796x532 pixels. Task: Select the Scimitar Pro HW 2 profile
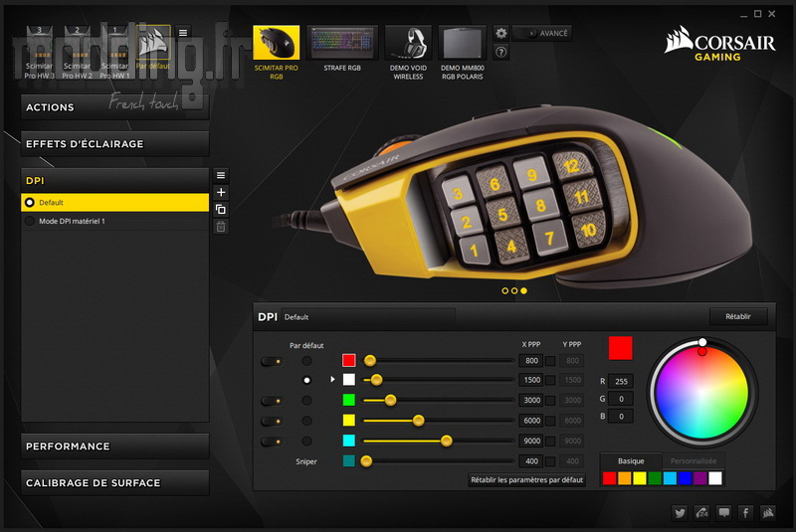coord(77,53)
